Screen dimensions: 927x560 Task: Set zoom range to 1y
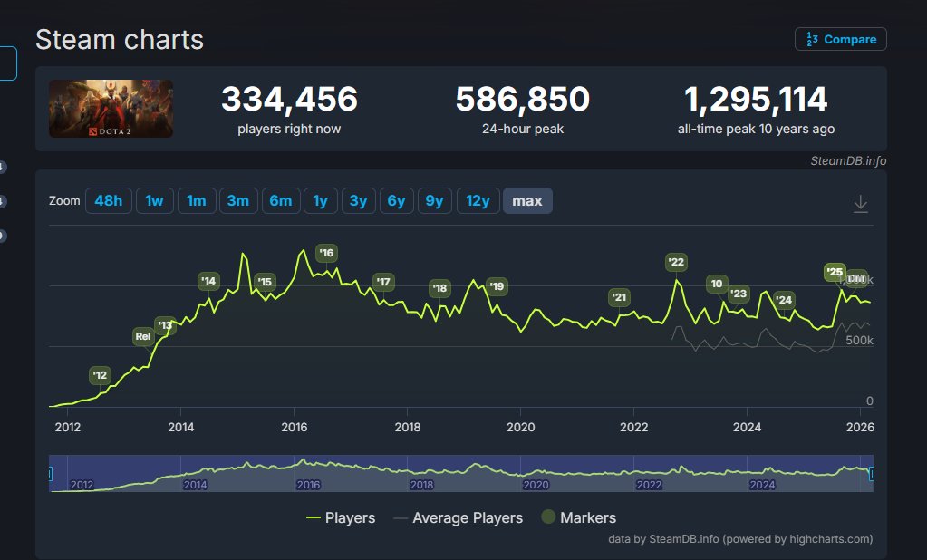(321, 200)
